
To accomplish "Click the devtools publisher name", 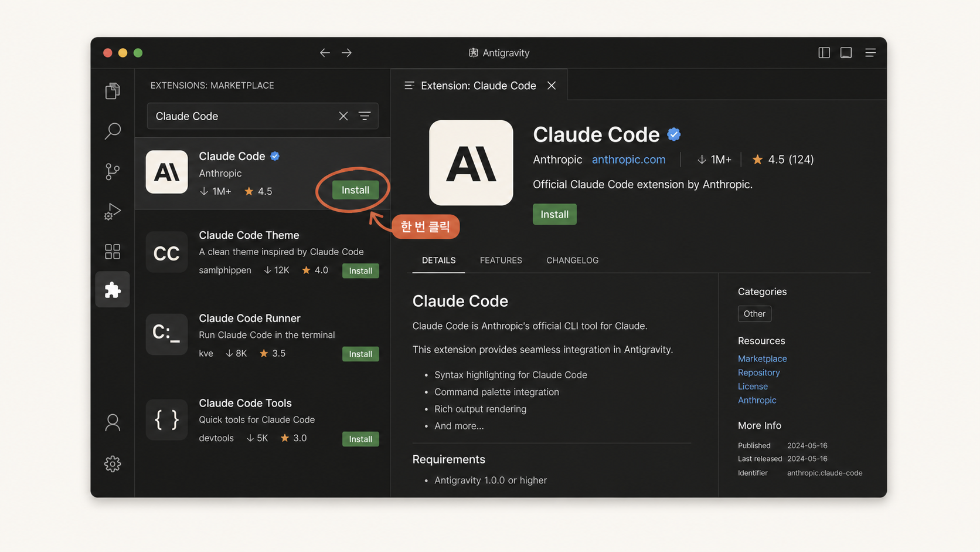I will click(x=216, y=438).
